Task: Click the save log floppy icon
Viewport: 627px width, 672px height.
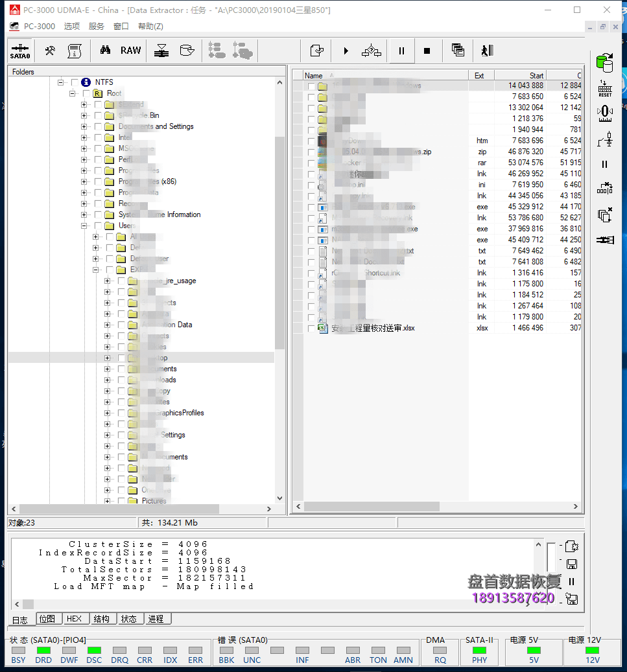Action: click(572, 564)
